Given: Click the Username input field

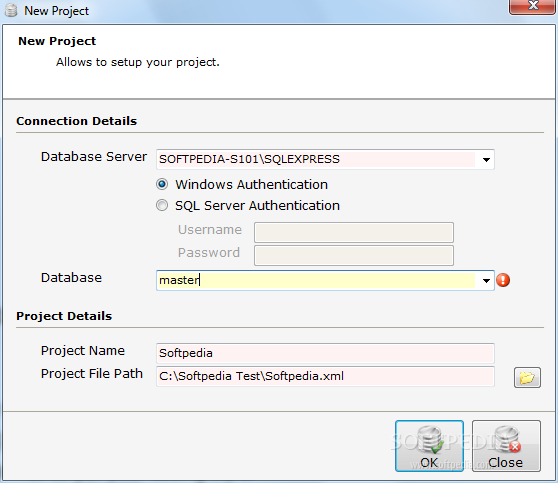Looking at the screenshot, I should (x=354, y=232).
